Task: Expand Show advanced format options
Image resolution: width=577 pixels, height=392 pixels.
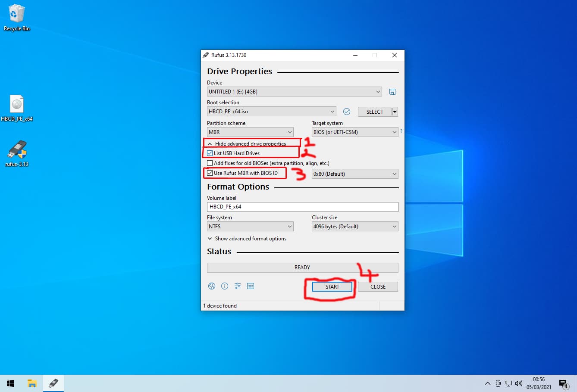Action: (x=247, y=239)
